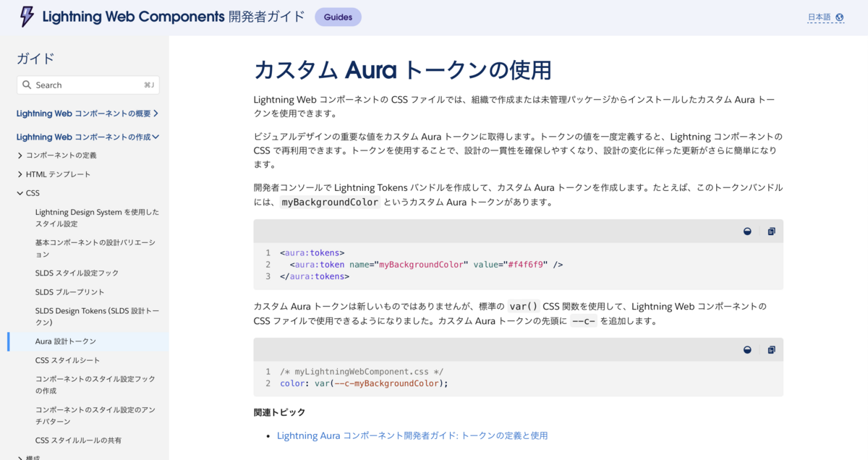868x460 pixels.
Task: Click the Lightning bolt logo icon
Action: (x=27, y=17)
